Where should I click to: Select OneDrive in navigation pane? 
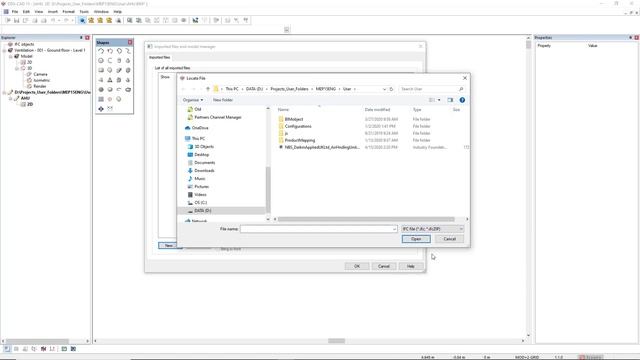[200, 128]
